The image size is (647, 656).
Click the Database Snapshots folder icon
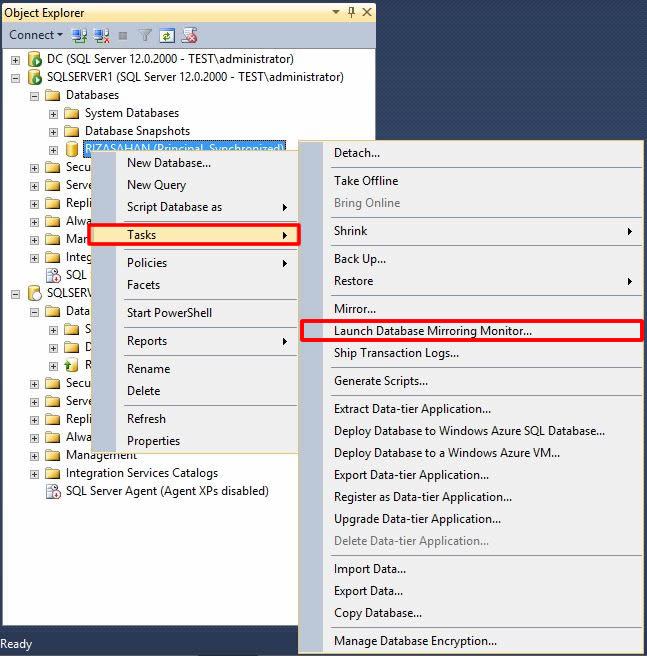click(x=71, y=131)
